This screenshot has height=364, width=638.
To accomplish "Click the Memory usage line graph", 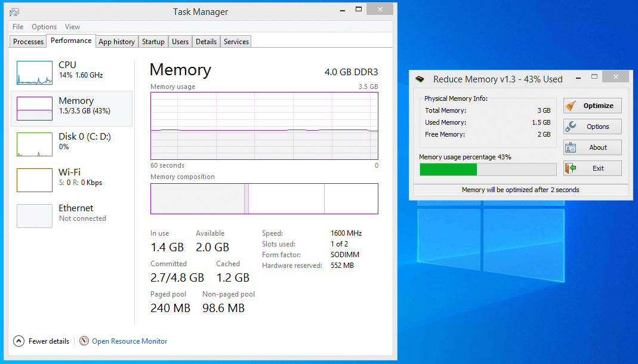I will 264,126.
